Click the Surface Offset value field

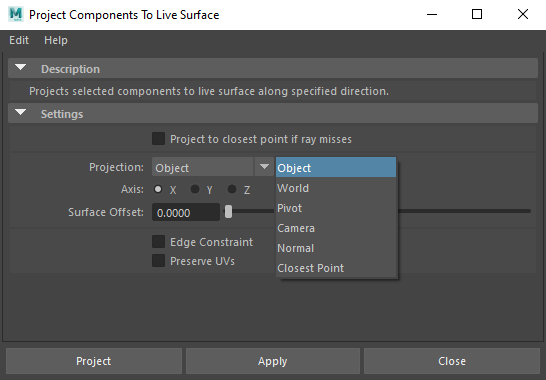(186, 212)
